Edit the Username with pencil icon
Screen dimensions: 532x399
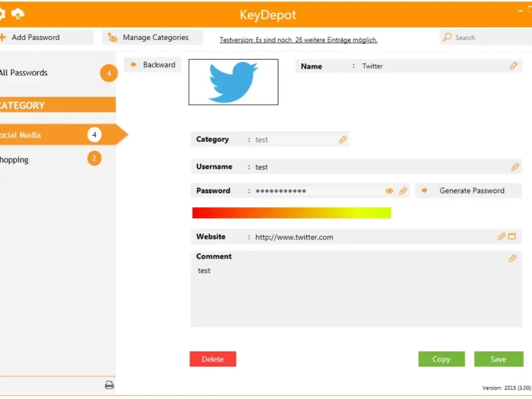coord(515,167)
